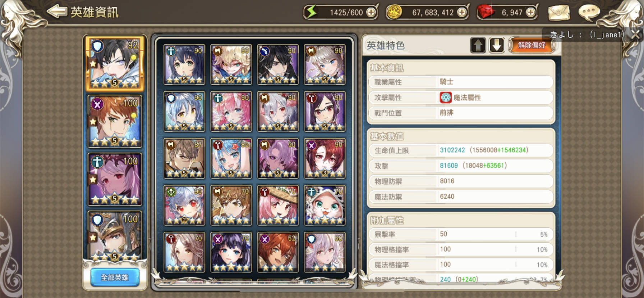Select the pink-haired level 100 priest card
Viewport: 644px width, 298px height.
pos(115,179)
